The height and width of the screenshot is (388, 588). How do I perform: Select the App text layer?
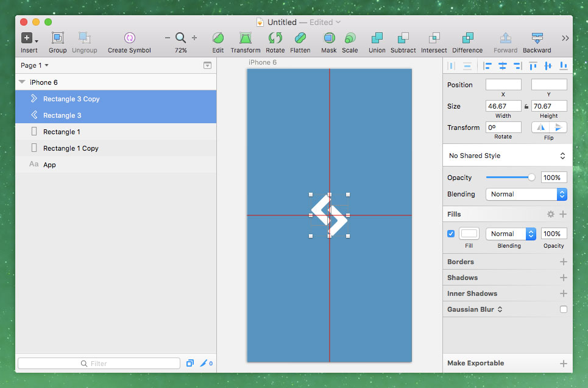[x=116, y=165]
